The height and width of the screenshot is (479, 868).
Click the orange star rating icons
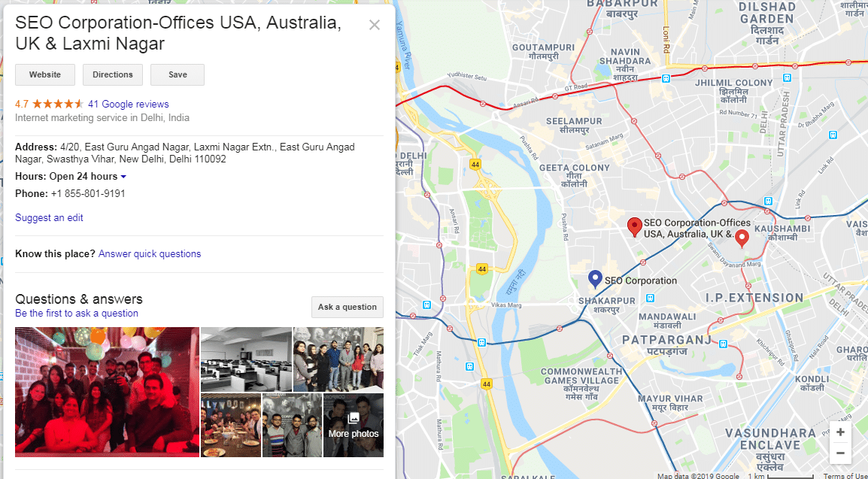pos(58,104)
